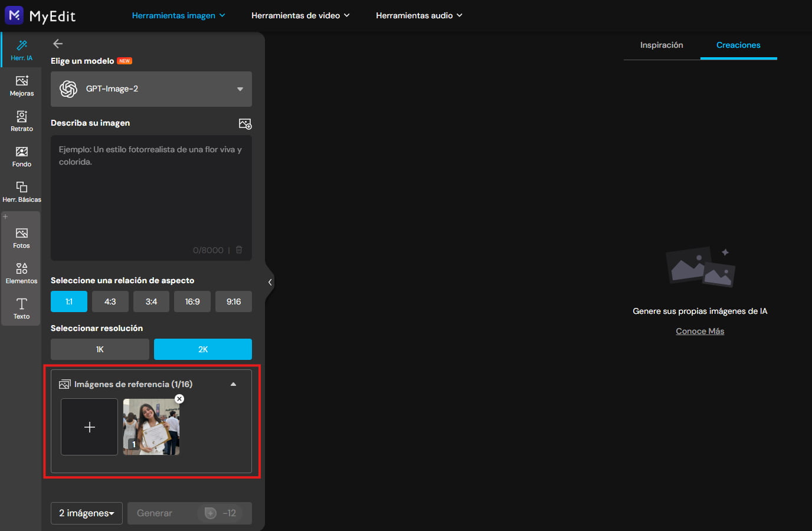Open the Fotos panel
This screenshot has height=531, width=812.
point(22,238)
